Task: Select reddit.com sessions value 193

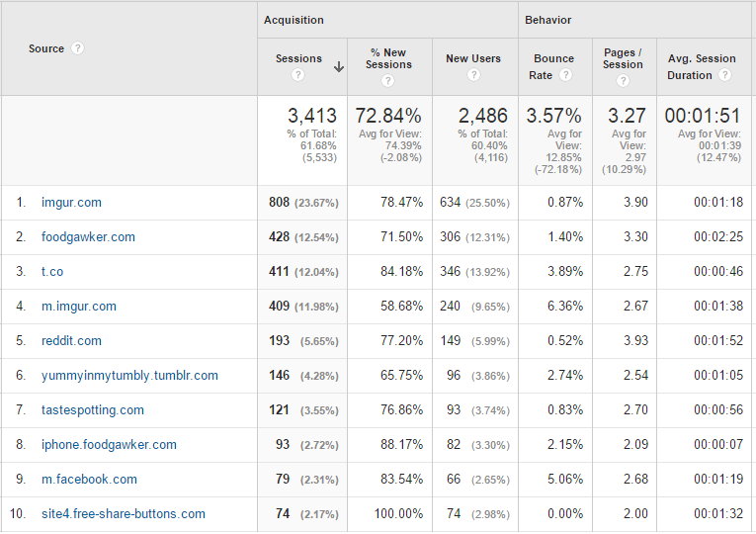Action: tap(279, 340)
